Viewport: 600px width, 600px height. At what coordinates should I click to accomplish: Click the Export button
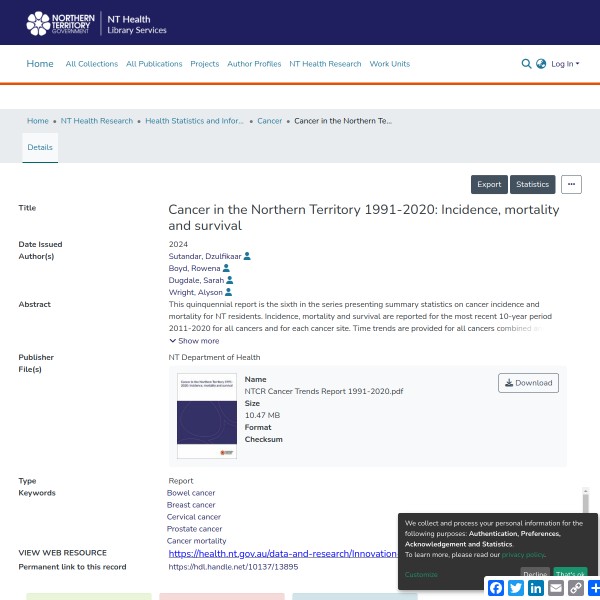[x=489, y=184]
